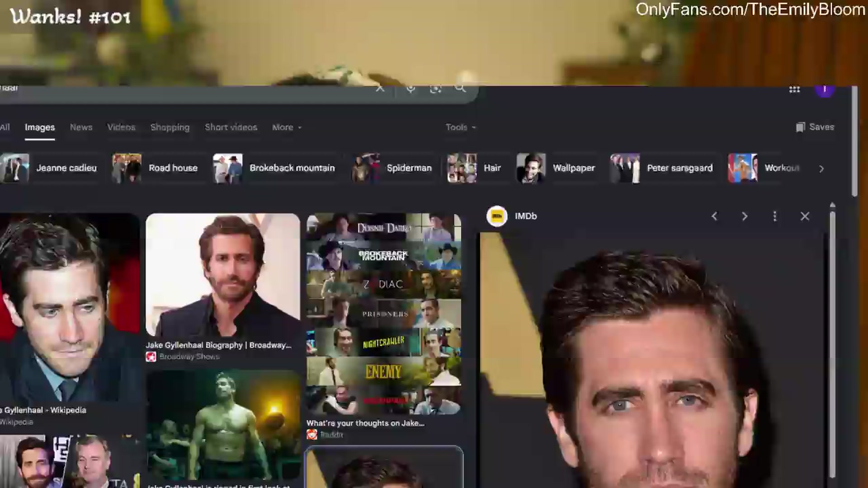
Task: Click the page's vertical scrollbar
Action: 854,141
